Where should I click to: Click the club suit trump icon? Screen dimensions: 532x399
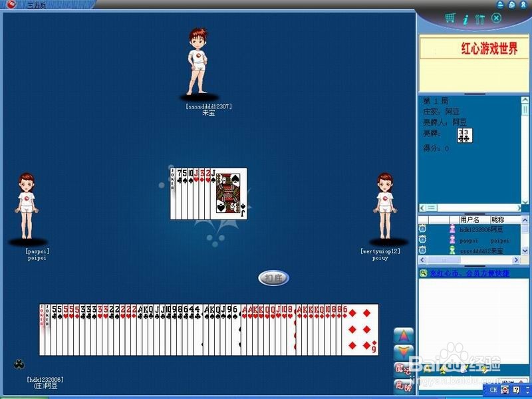click(19, 364)
